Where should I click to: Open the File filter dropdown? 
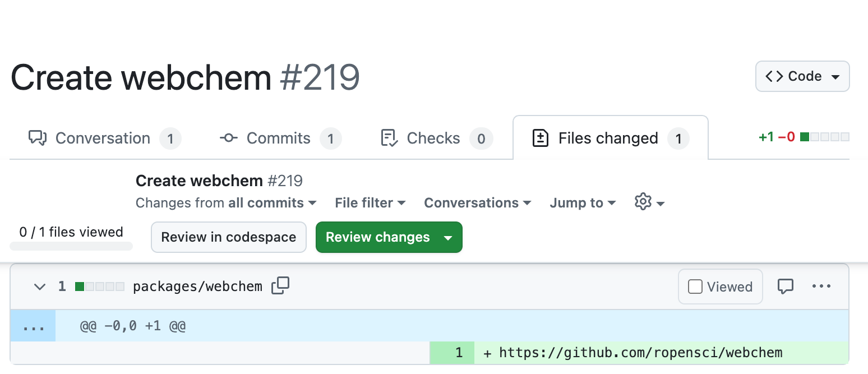click(x=370, y=203)
